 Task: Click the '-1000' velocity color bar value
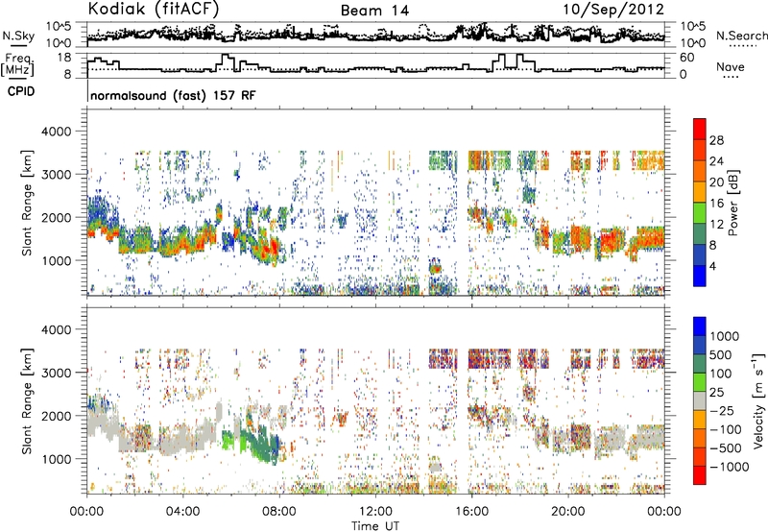click(x=729, y=467)
